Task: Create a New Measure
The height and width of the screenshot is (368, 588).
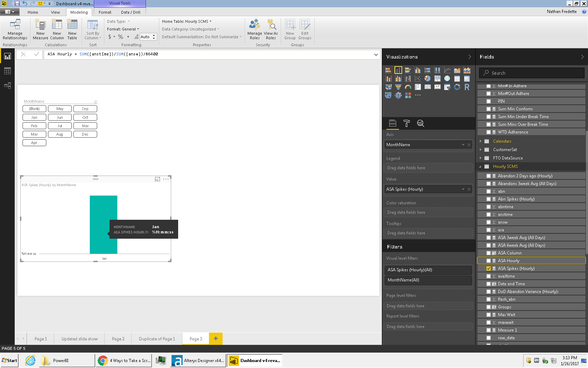Action: click(41, 30)
